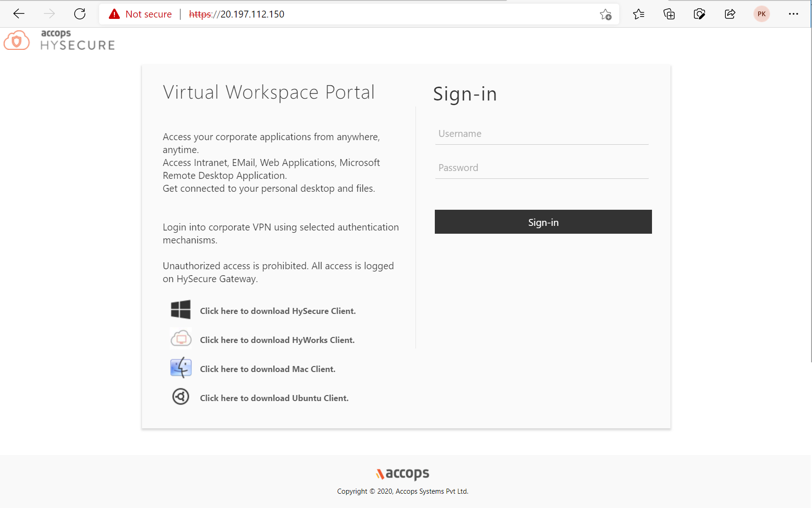The width and height of the screenshot is (812, 508).
Task: Click the Windows logo icon
Action: tap(181, 310)
